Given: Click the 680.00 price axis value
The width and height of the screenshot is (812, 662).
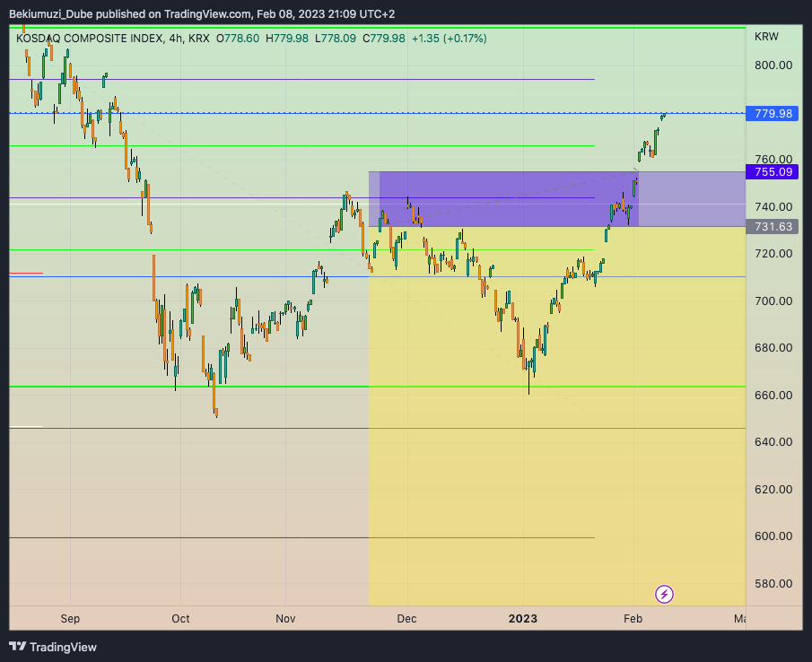Looking at the screenshot, I should [x=773, y=348].
